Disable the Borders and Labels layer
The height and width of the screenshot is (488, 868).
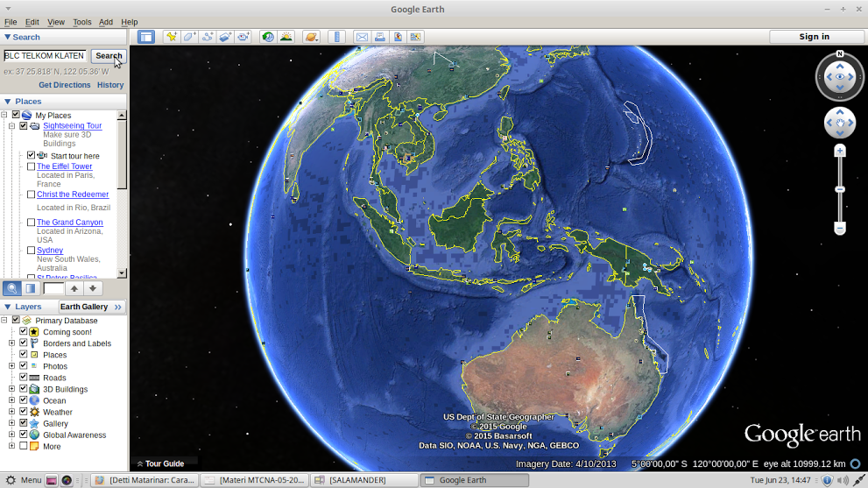(x=24, y=343)
